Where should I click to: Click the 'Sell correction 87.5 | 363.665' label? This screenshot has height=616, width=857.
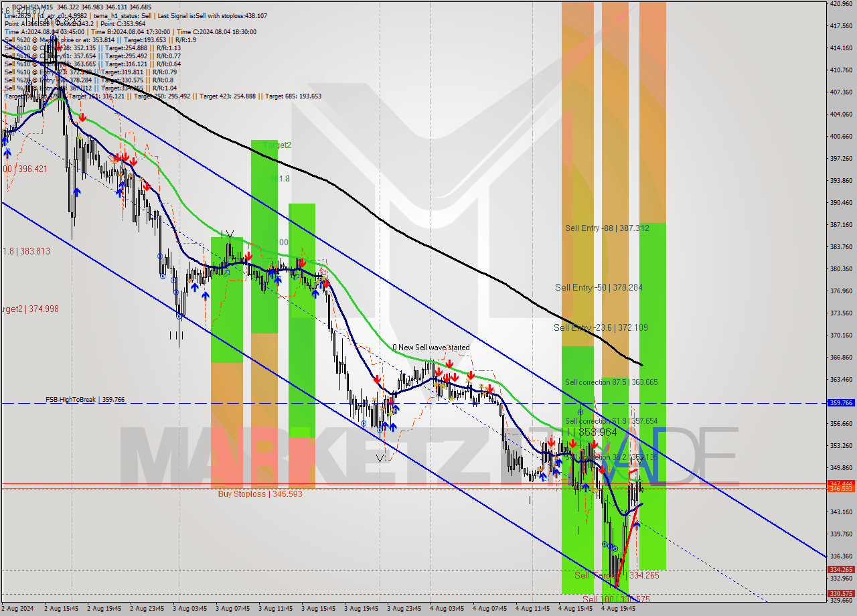(611, 382)
